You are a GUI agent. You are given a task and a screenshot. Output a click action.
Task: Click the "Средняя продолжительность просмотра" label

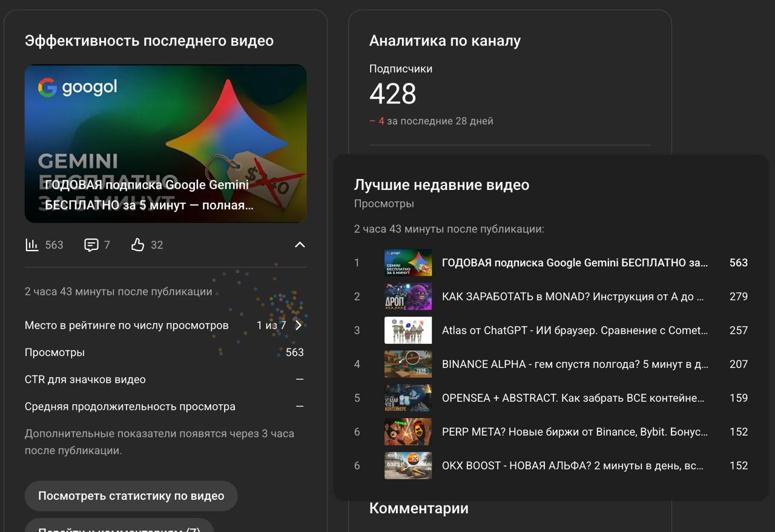coord(130,407)
